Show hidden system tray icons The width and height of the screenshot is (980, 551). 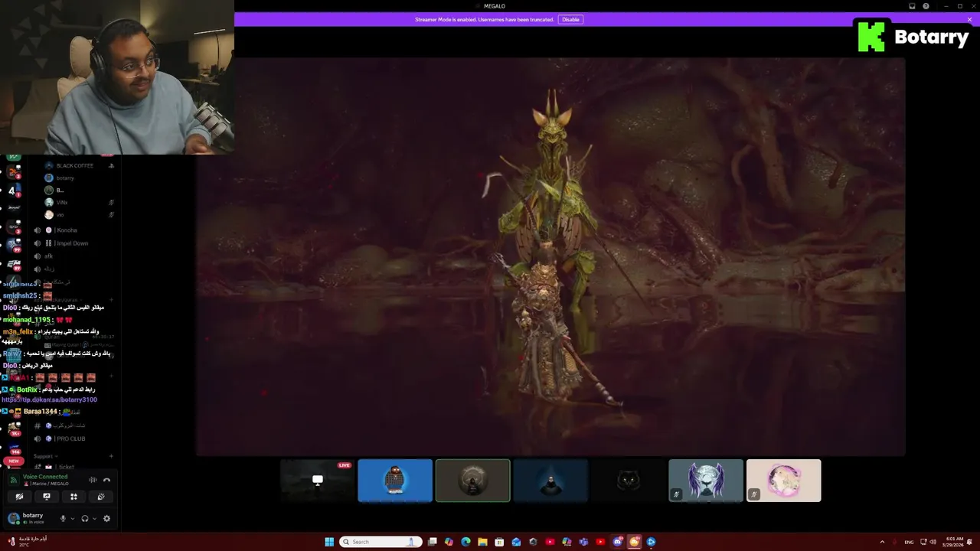coord(882,542)
